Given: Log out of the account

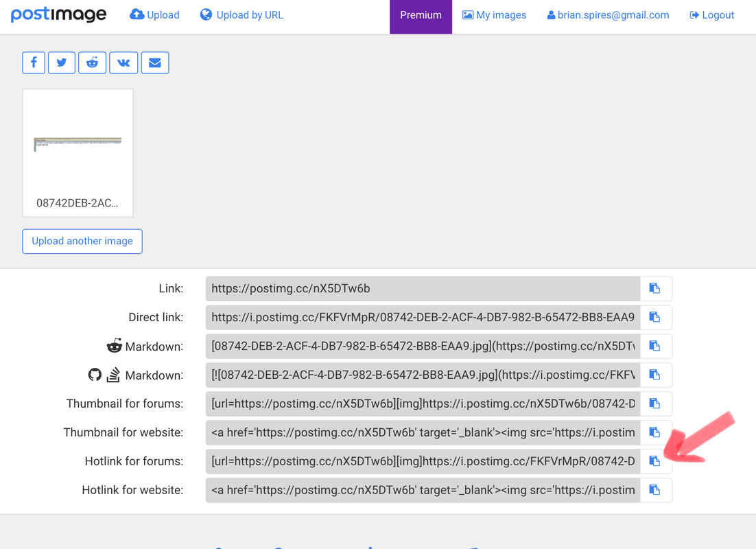Looking at the screenshot, I should point(711,15).
